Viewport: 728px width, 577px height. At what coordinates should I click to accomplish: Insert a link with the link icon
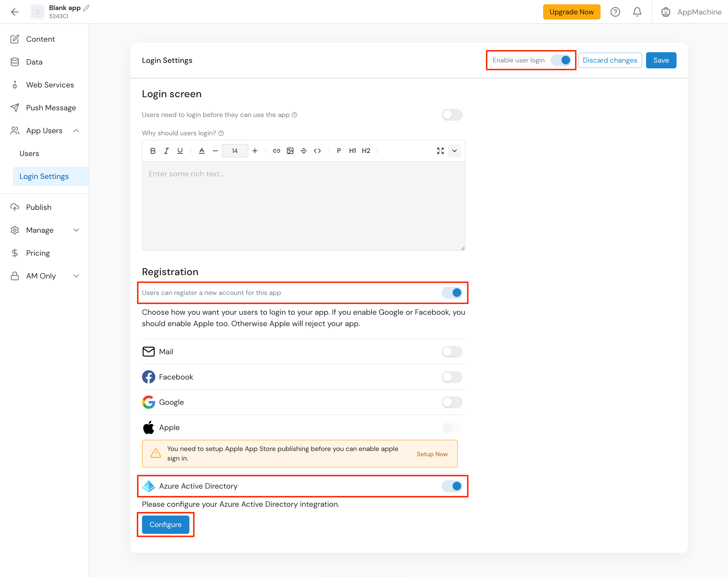point(276,151)
